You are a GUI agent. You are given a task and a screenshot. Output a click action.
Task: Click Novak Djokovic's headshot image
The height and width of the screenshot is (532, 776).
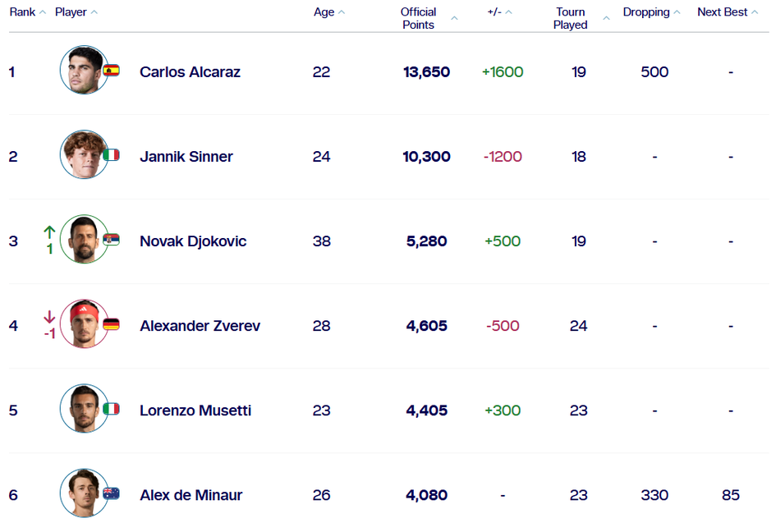84,240
